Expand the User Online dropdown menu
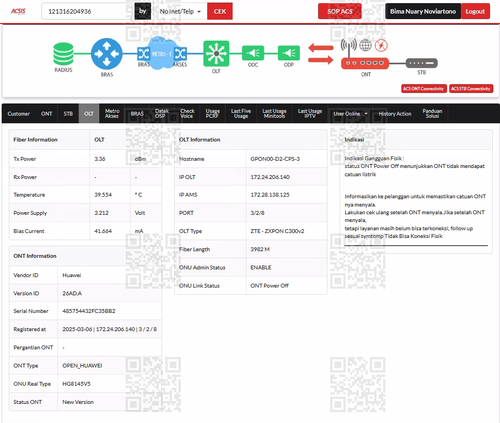The image size is (500, 423). 350,114
